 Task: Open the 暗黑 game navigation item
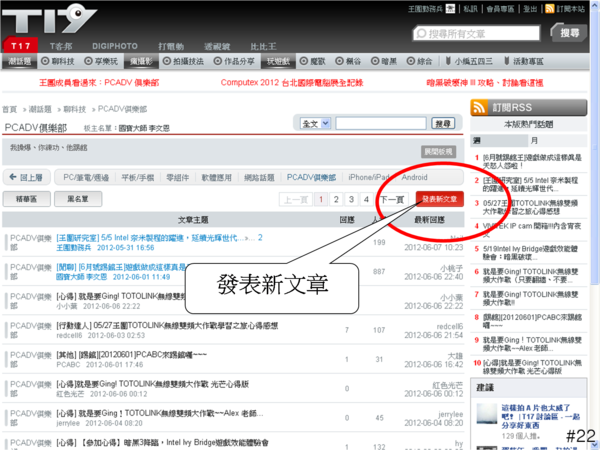(x=384, y=61)
